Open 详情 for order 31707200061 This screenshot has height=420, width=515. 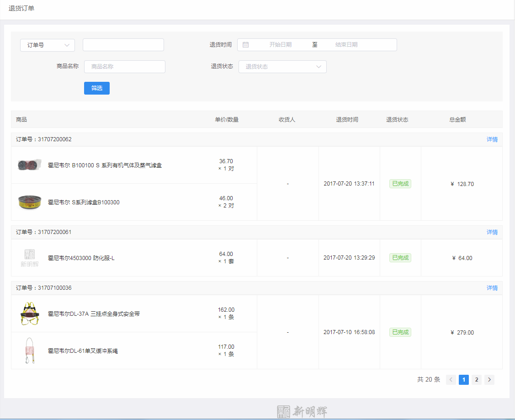tap(492, 232)
